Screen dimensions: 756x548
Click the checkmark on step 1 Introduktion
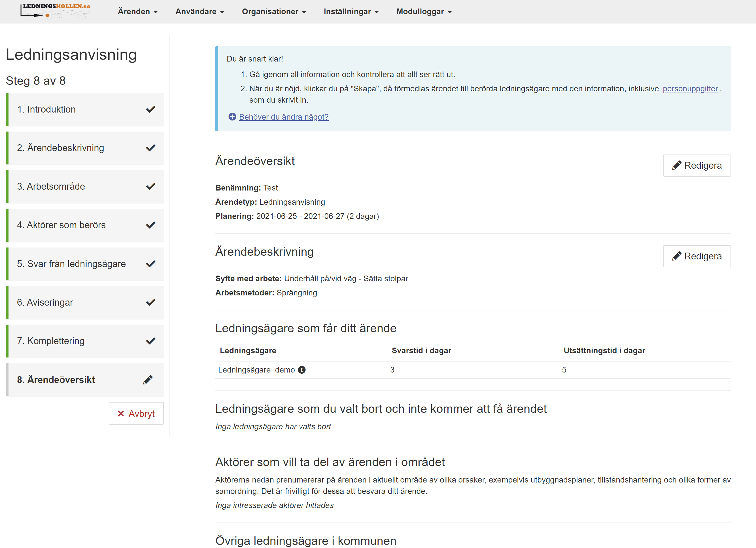(151, 109)
